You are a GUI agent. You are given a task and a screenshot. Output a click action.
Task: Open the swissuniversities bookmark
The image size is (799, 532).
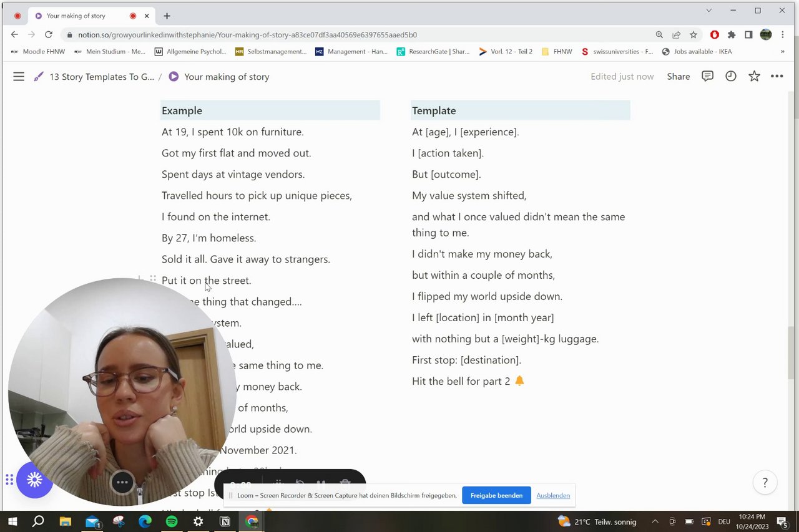617,52
